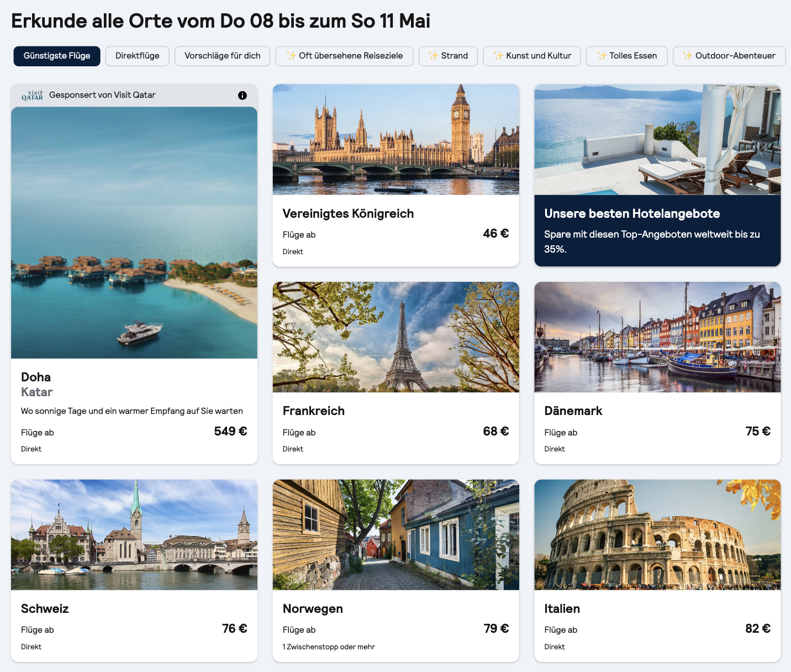The height and width of the screenshot is (672, 791).
Task: Open the Italien Colosseum card
Action: [x=657, y=570]
